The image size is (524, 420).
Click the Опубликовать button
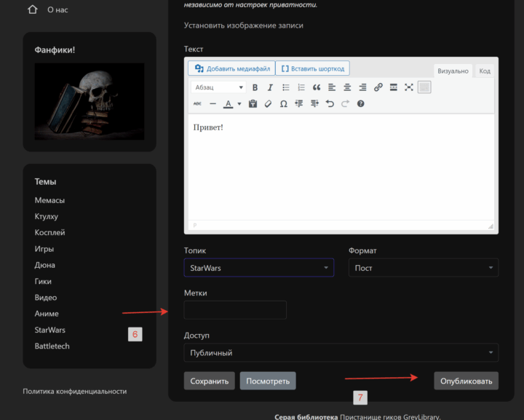(467, 381)
